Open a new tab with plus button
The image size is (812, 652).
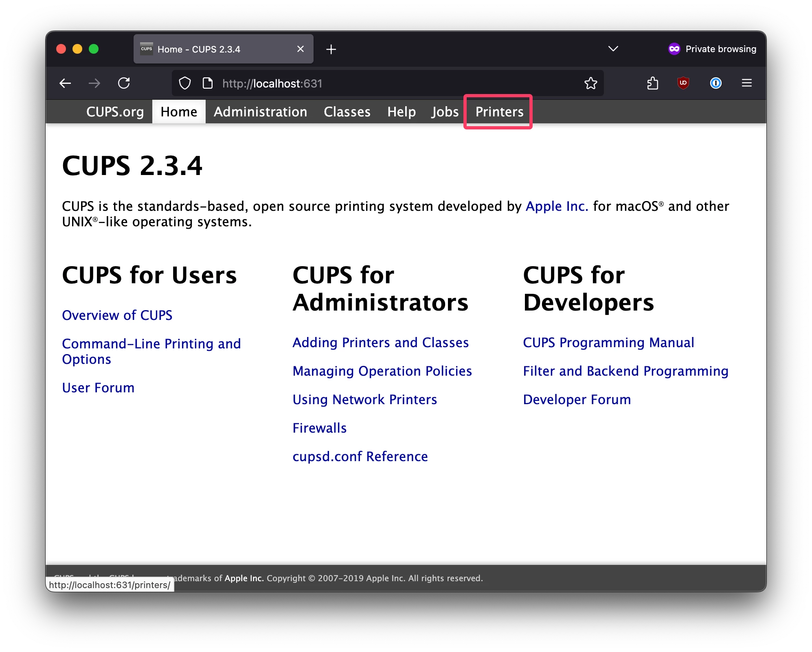(331, 49)
